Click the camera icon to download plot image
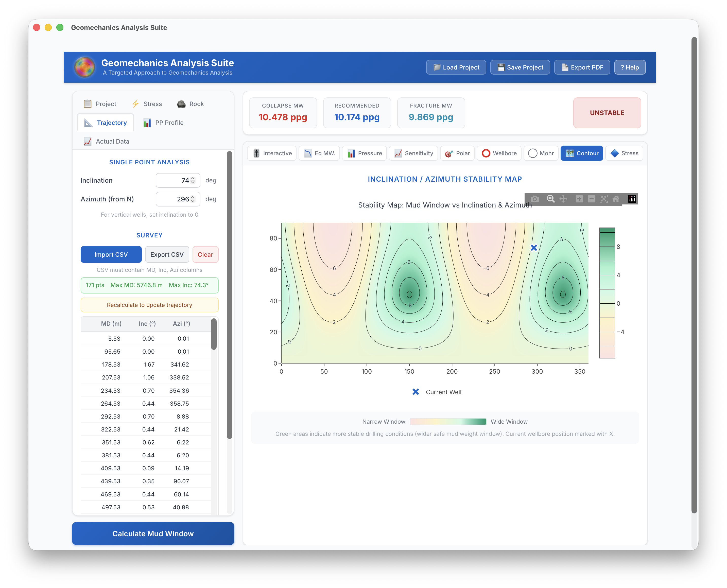Viewport: 727px width, 588px height. pyautogui.click(x=535, y=199)
